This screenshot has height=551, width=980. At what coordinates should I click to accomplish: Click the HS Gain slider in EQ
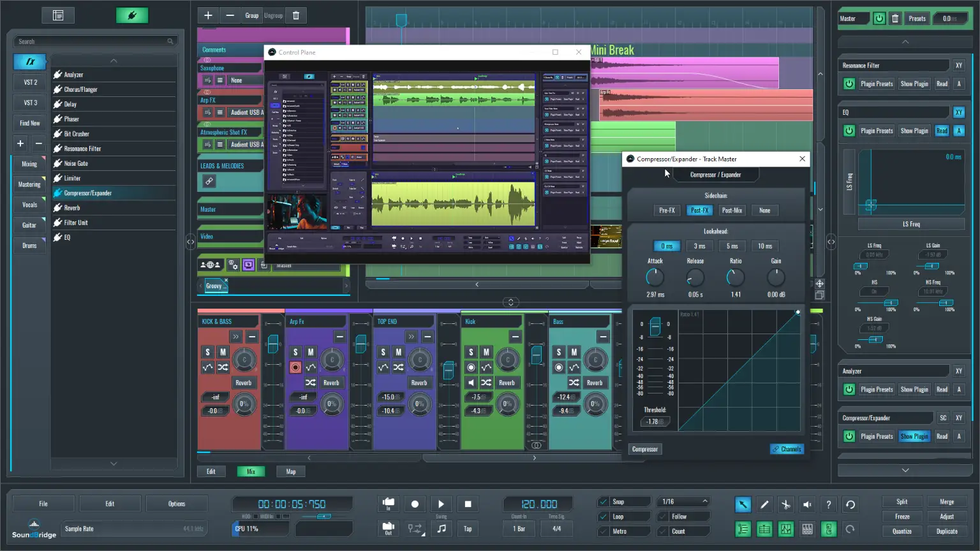point(875,339)
